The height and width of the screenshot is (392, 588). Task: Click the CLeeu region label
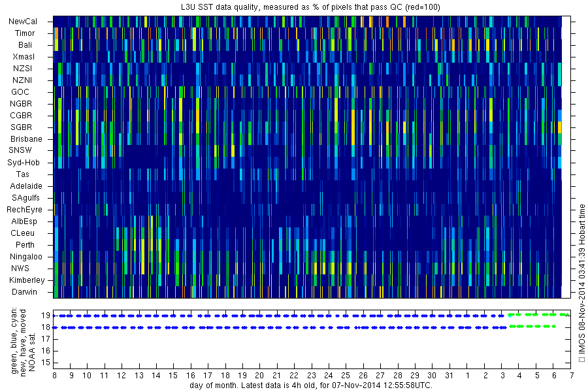(22, 233)
